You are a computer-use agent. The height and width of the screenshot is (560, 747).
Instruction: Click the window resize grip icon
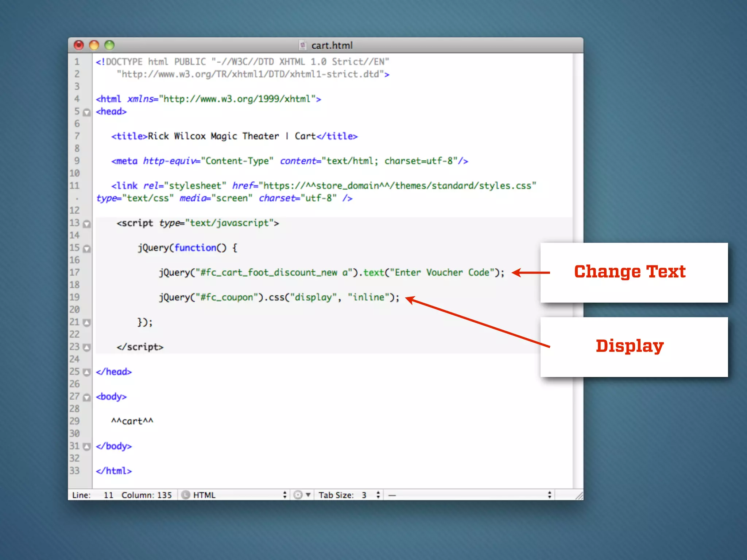[x=578, y=495]
